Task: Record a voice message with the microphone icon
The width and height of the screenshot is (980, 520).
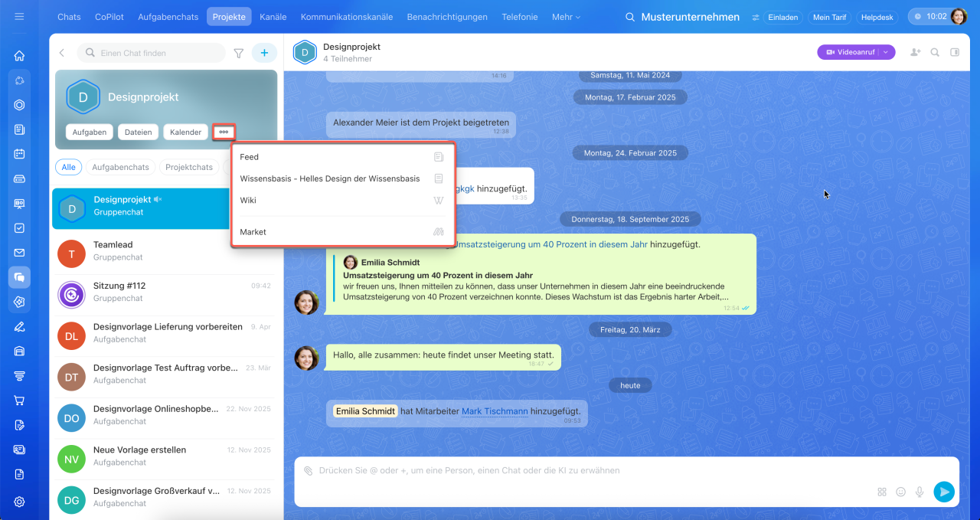Action: pos(920,492)
